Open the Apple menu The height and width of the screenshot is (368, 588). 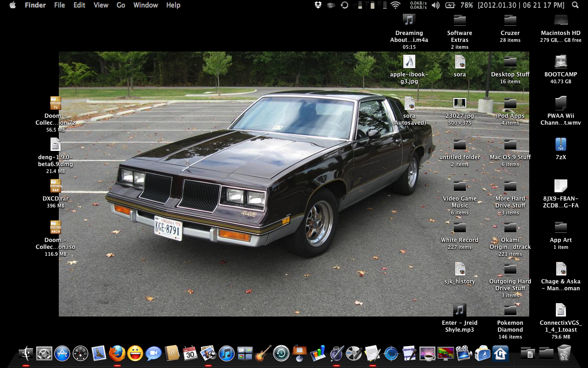pos(12,5)
